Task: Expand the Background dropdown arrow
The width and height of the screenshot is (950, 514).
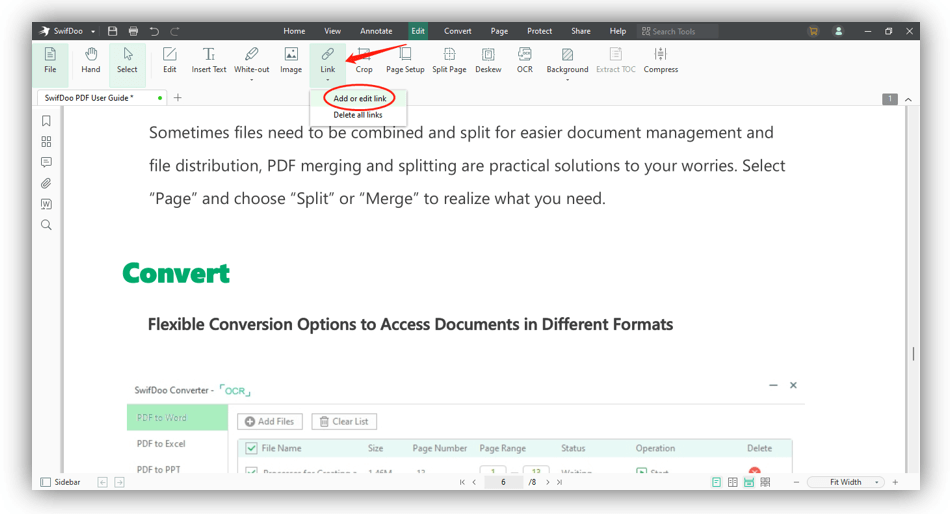Action: pos(567,80)
